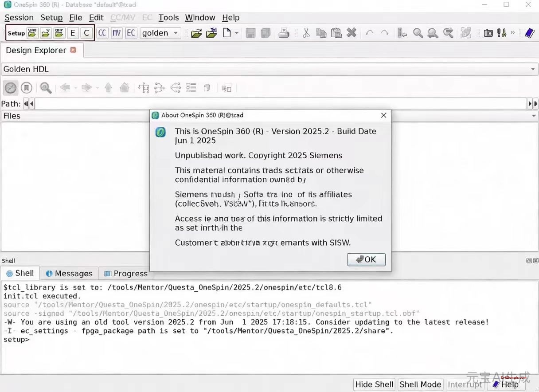The height and width of the screenshot is (392, 539).
Task: Click the Help button at bottom right
Action: point(506,384)
